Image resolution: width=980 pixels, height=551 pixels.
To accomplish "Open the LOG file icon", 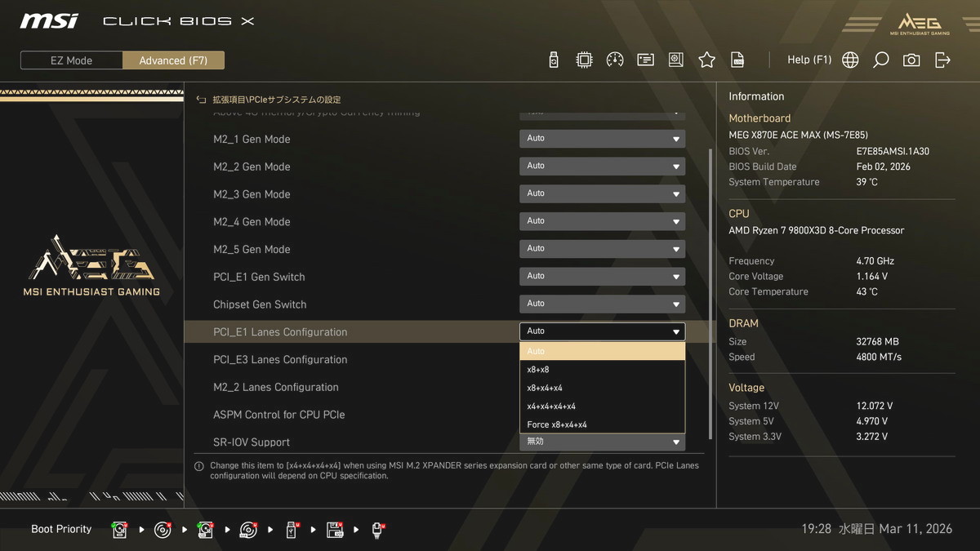I will point(737,60).
